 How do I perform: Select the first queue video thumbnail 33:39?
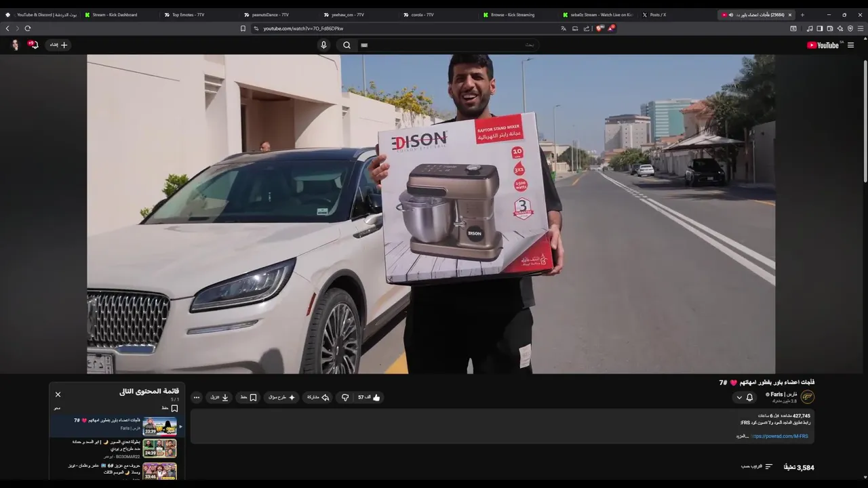click(160, 426)
